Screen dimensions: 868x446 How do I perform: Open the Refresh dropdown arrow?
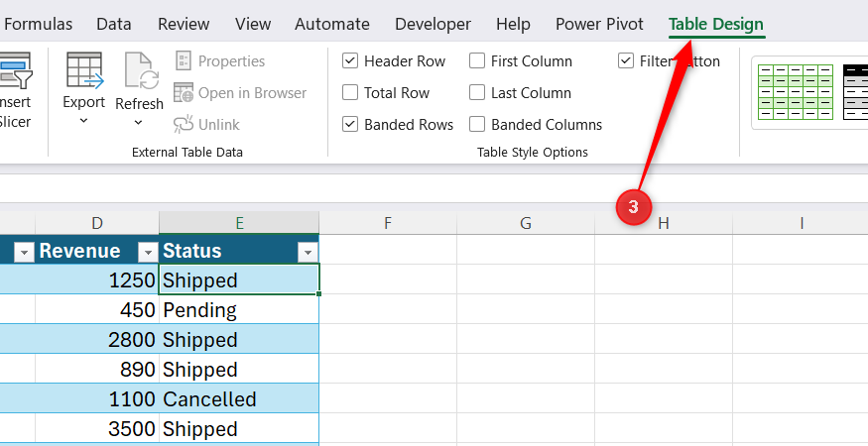coord(139,123)
